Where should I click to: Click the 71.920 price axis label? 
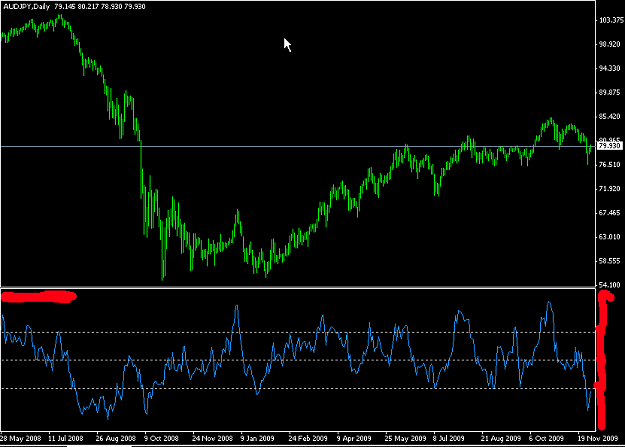pyautogui.click(x=610, y=189)
